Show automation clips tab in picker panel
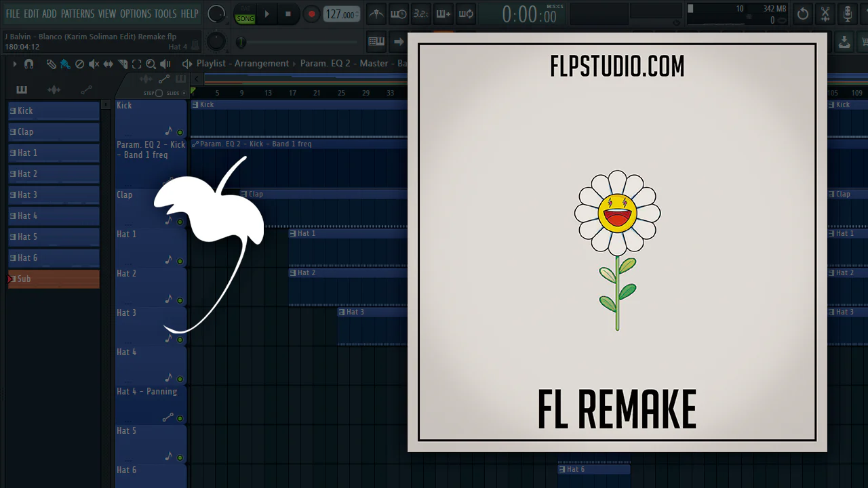The width and height of the screenshot is (868, 488). (x=86, y=89)
